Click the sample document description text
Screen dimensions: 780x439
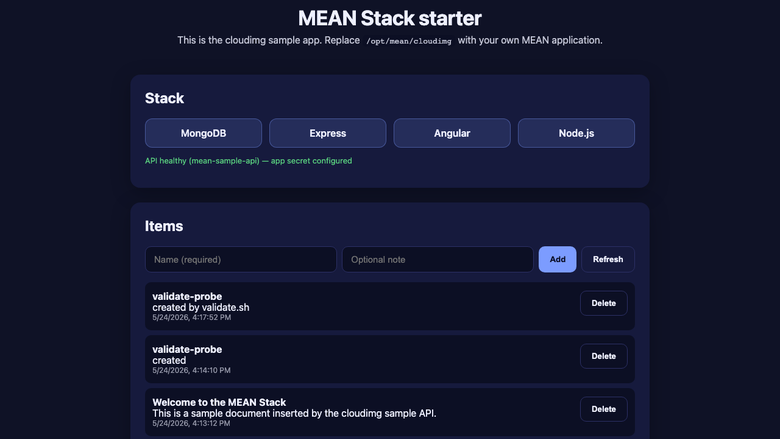click(294, 413)
